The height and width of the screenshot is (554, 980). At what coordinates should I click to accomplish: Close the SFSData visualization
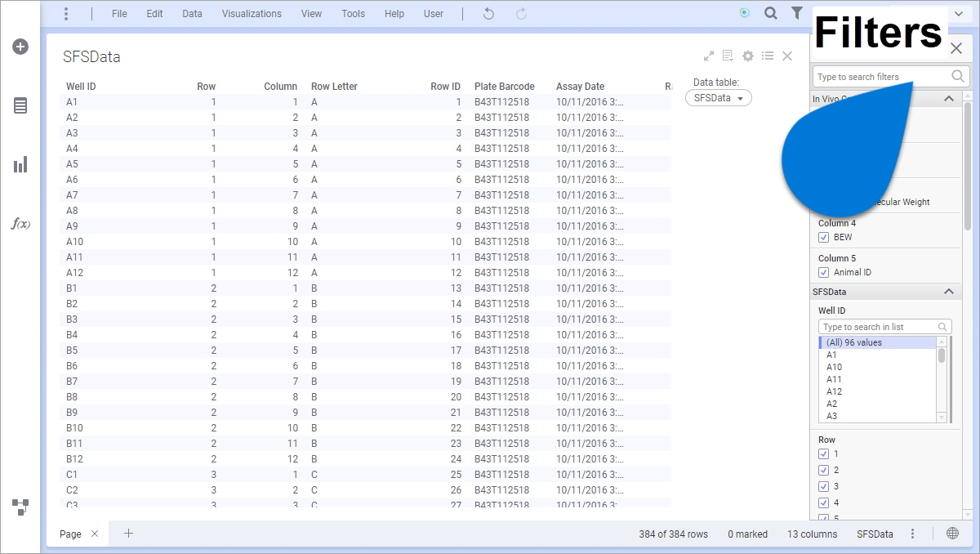pos(787,56)
